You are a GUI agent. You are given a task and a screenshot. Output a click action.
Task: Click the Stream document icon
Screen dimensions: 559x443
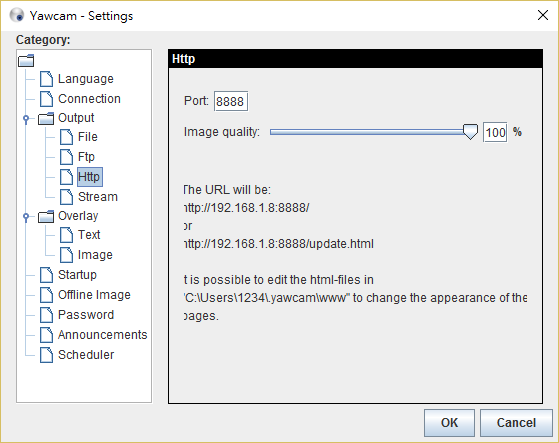coord(66,197)
